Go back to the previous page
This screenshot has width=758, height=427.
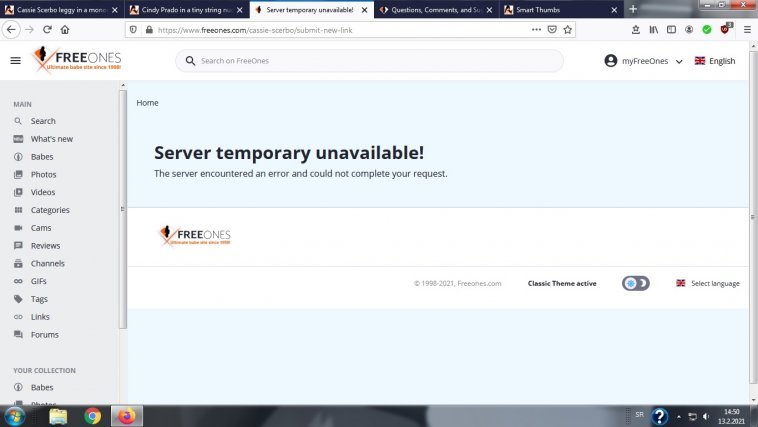11,29
